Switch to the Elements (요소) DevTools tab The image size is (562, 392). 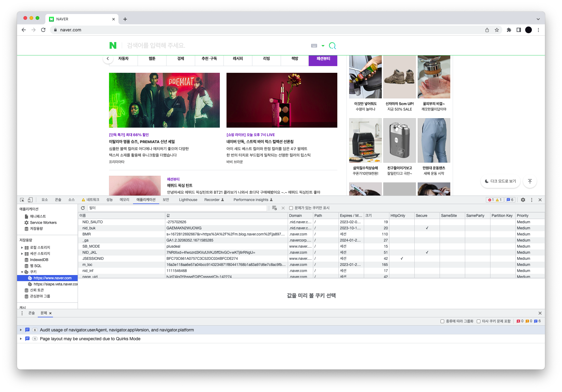tap(45, 200)
